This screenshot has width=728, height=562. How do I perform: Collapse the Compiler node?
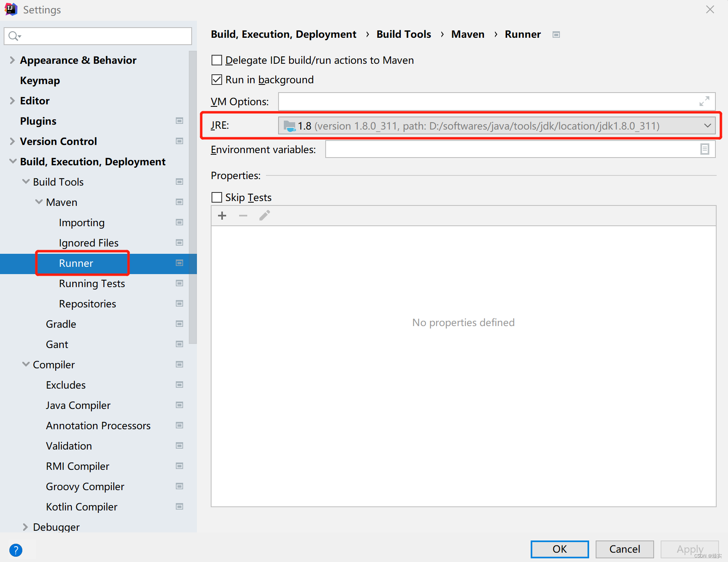(26, 365)
